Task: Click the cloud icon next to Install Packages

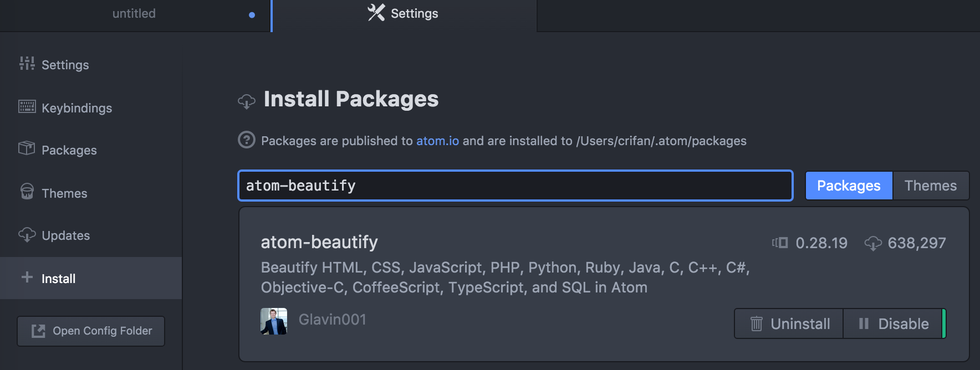Action: tap(247, 101)
